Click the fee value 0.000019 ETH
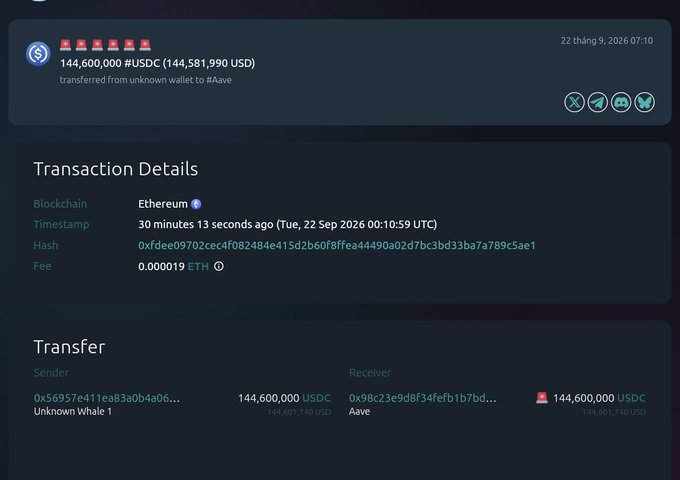 pyautogui.click(x=173, y=266)
